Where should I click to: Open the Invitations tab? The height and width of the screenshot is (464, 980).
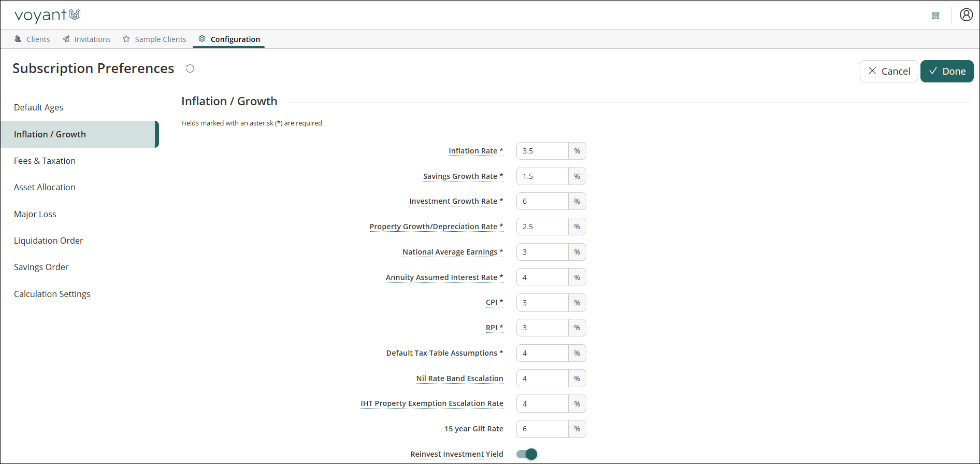point(87,39)
